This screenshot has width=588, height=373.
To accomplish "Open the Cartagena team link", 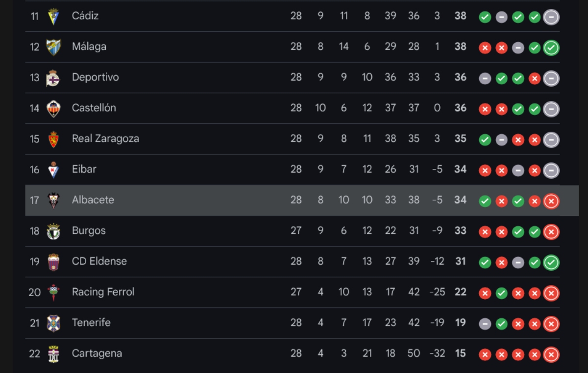I will click(x=97, y=353).
